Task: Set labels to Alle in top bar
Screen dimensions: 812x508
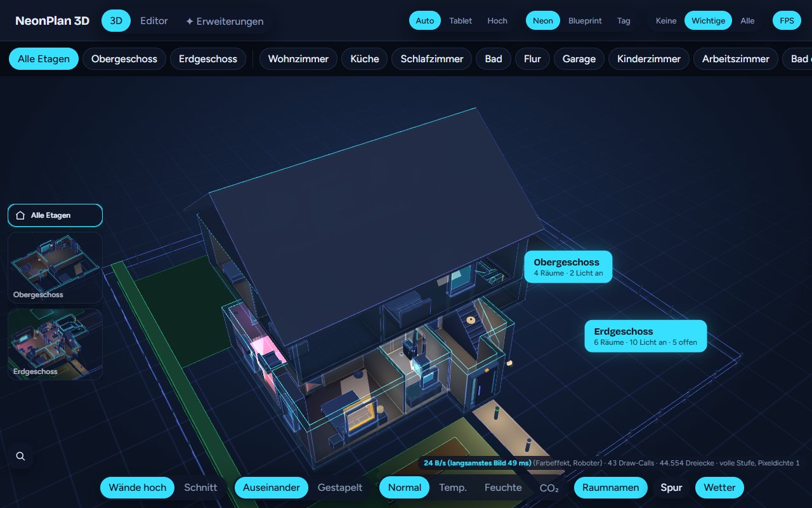Action: click(x=747, y=21)
